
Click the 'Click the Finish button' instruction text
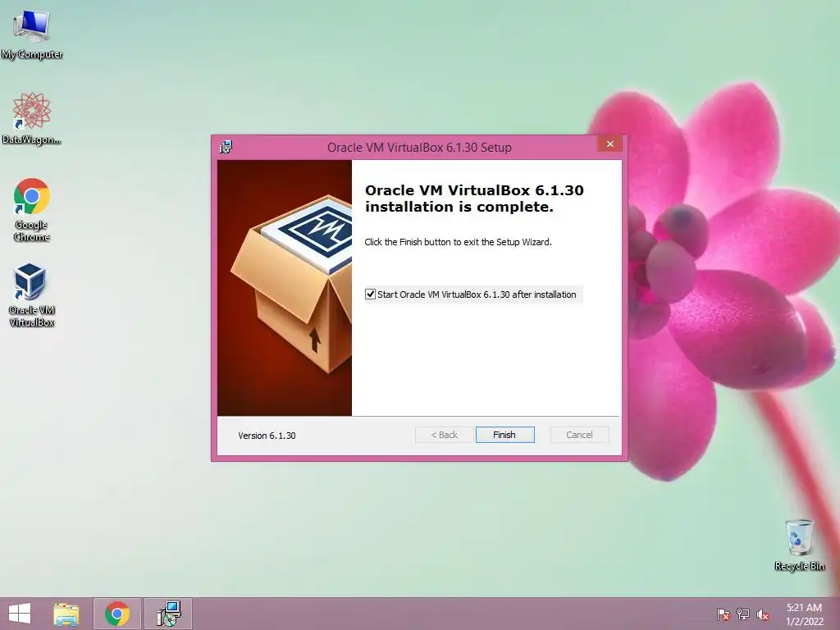[458, 242]
